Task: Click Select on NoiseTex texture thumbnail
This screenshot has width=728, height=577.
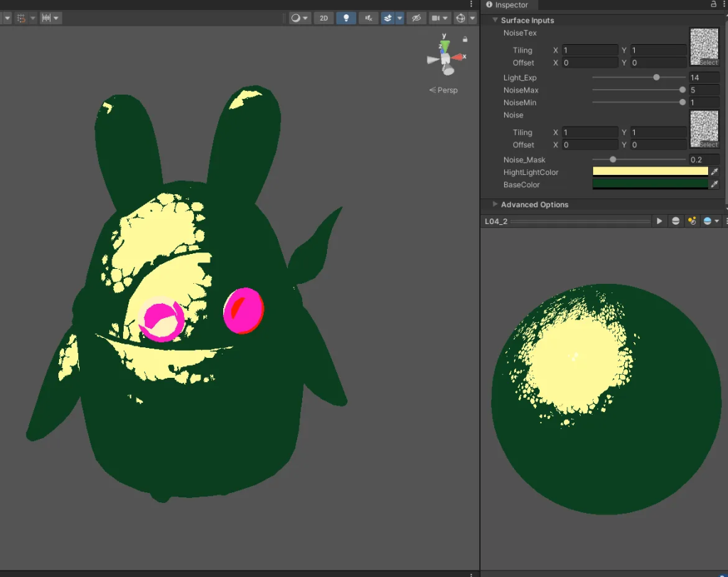Action: pyautogui.click(x=708, y=63)
